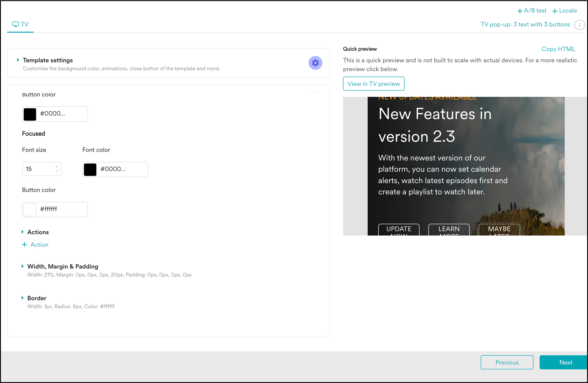Click the Copy HTML link
Screen dimensions: 588x383
click(558, 49)
